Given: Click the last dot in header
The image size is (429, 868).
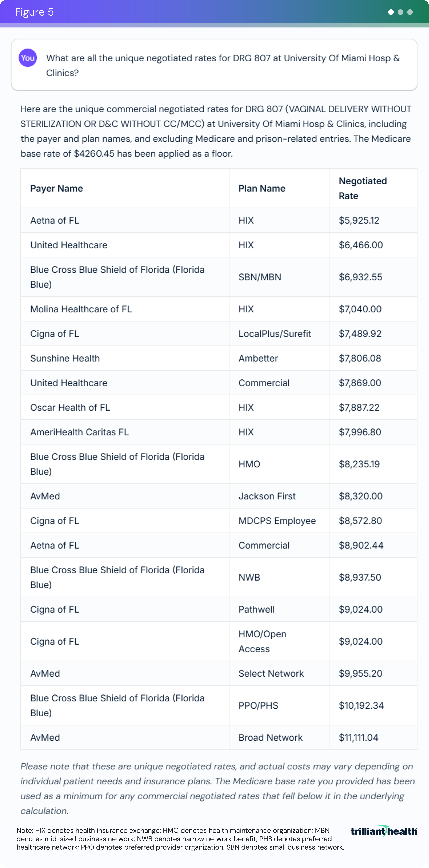Looking at the screenshot, I should coord(410,12).
